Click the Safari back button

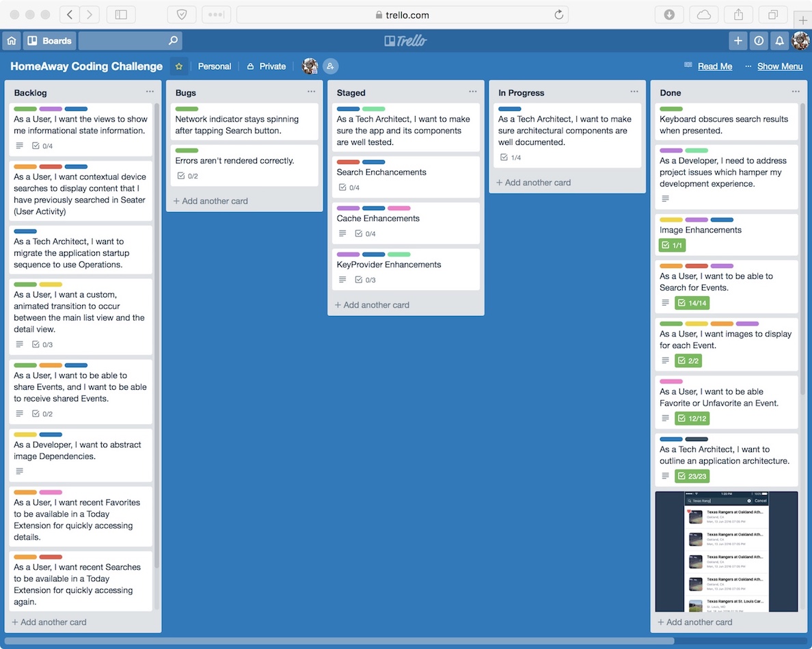point(70,14)
